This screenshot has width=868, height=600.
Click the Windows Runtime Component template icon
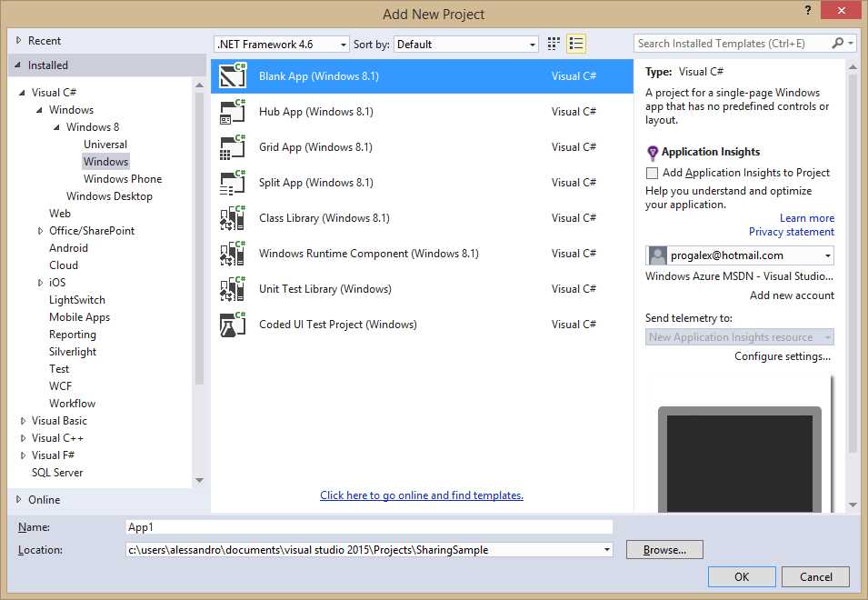point(233,253)
